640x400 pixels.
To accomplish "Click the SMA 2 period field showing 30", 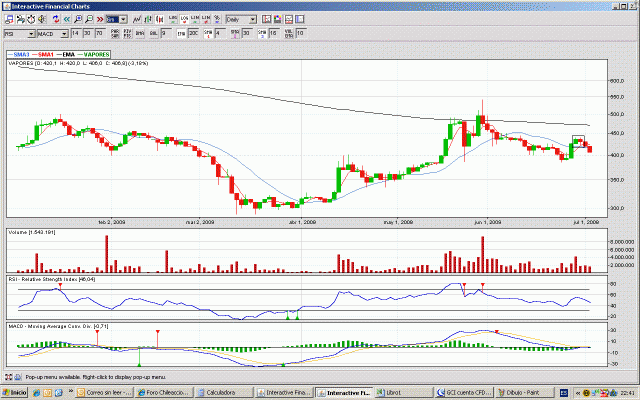I will point(247,33).
